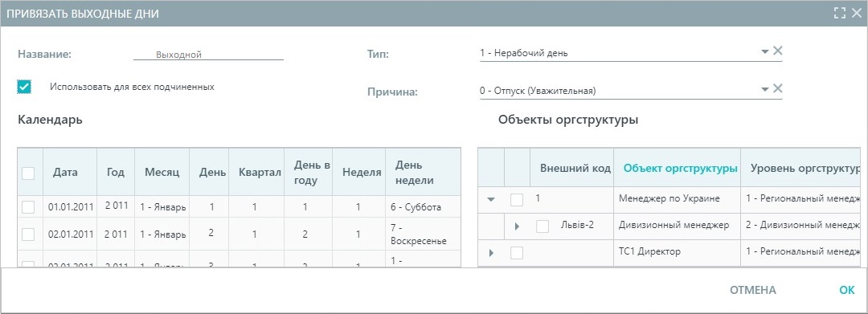
Task: Sort by Месяц column header
Action: coord(162,172)
